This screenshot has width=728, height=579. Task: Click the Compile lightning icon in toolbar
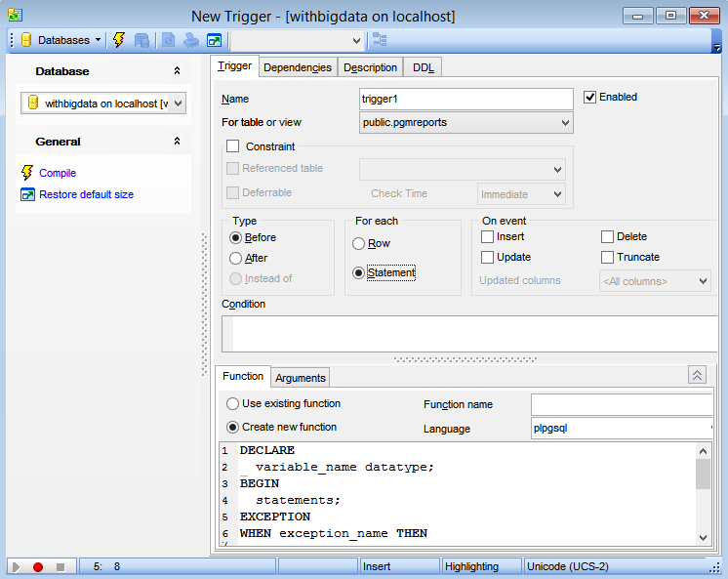pos(119,40)
